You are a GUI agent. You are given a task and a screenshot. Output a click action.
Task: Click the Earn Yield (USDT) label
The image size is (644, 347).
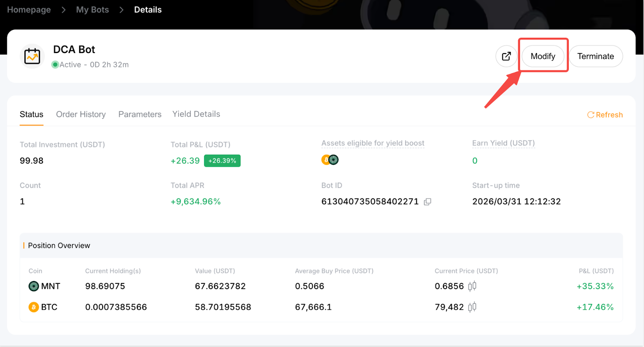pyautogui.click(x=503, y=143)
